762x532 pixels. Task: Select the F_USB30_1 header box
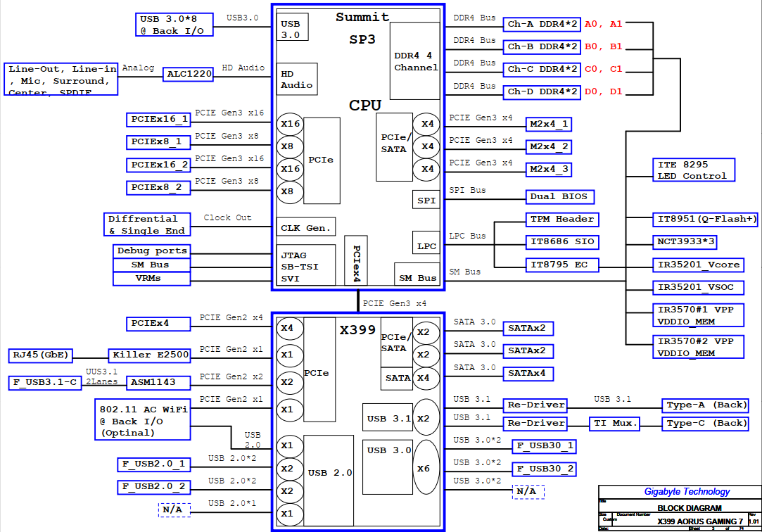click(x=545, y=446)
